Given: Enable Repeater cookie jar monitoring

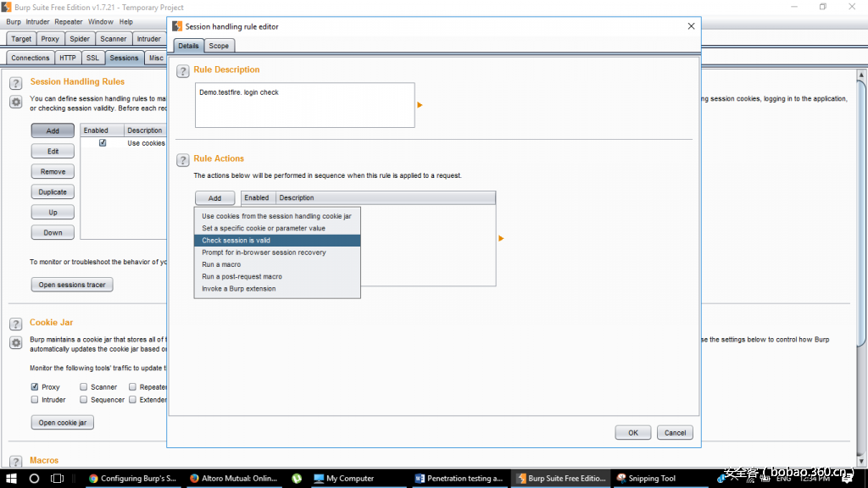Looking at the screenshot, I should pyautogui.click(x=132, y=386).
